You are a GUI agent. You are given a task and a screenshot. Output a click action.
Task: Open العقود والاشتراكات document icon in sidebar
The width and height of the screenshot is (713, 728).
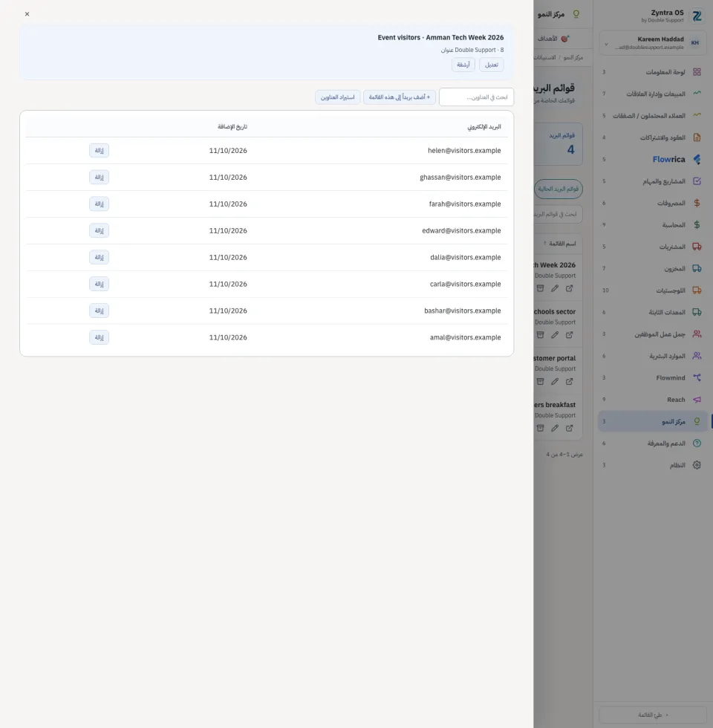[697, 137]
